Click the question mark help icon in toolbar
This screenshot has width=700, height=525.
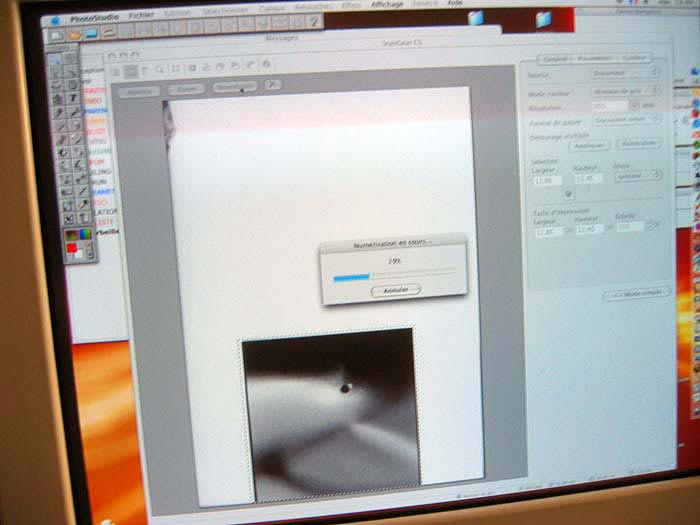[314, 21]
